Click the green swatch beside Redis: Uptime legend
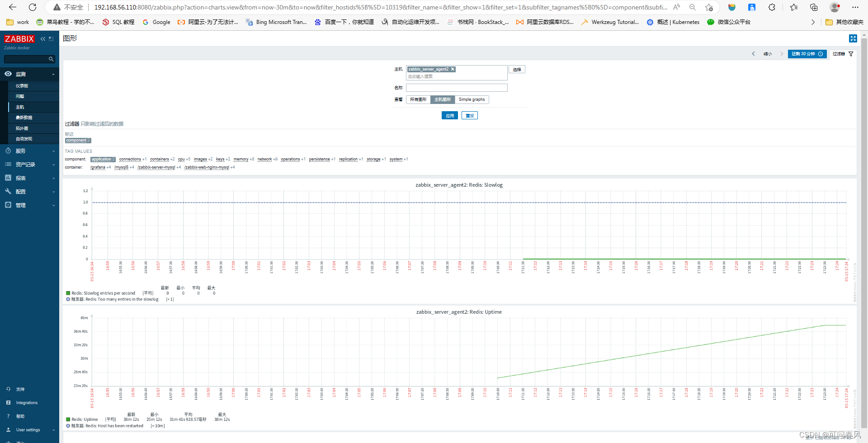The width and height of the screenshot is (868, 443). [x=68, y=419]
